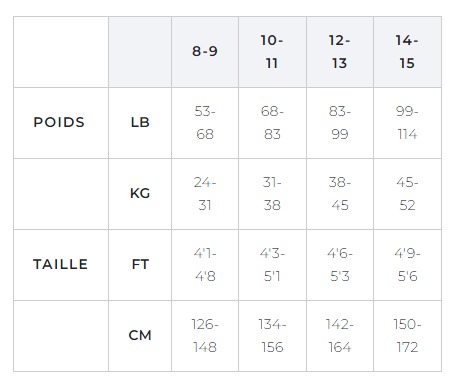
Task: Click the 12-13 size column header
Action: (340, 52)
